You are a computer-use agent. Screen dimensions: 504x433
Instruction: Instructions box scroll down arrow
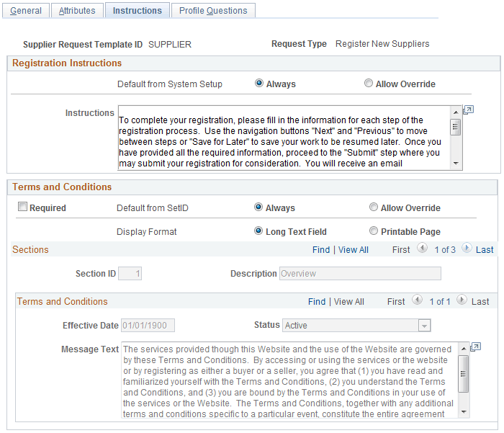pyautogui.click(x=456, y=164)
